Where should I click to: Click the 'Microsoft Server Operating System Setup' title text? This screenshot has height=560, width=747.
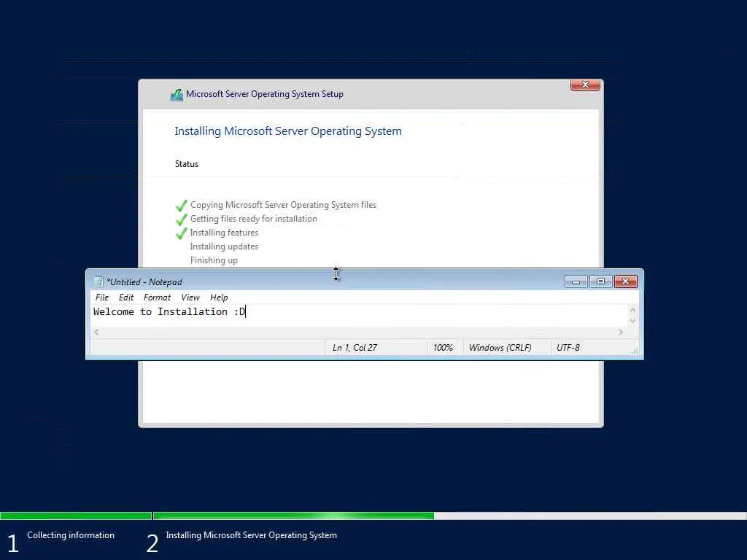264,94
